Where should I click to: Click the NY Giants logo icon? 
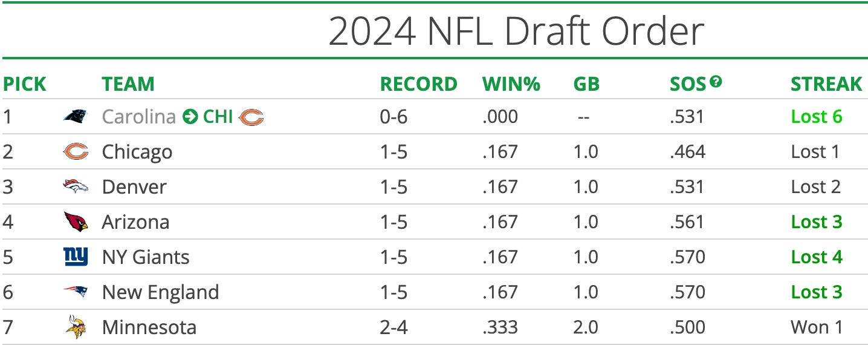[x=76, y=257]
